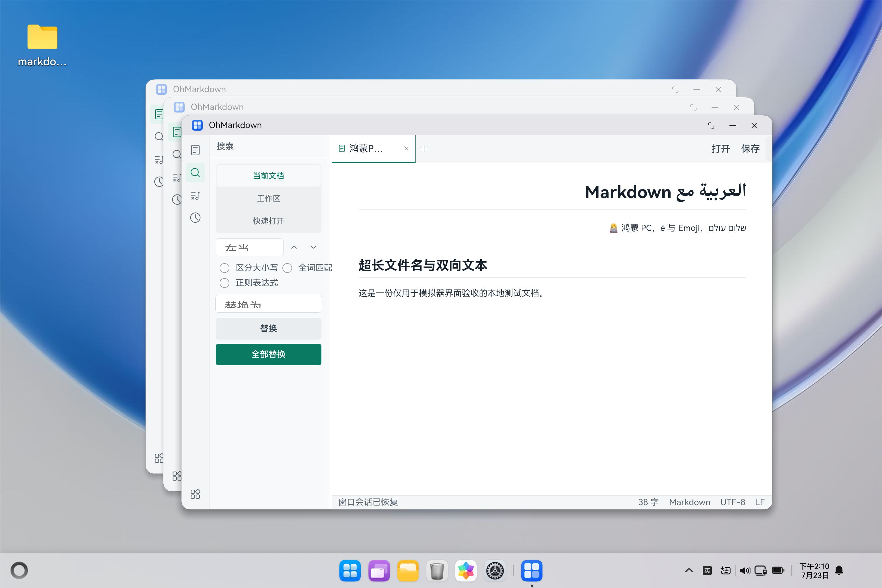Select the 当前文档 search scope
Viewport: 882px width, 588px height.
269,176
